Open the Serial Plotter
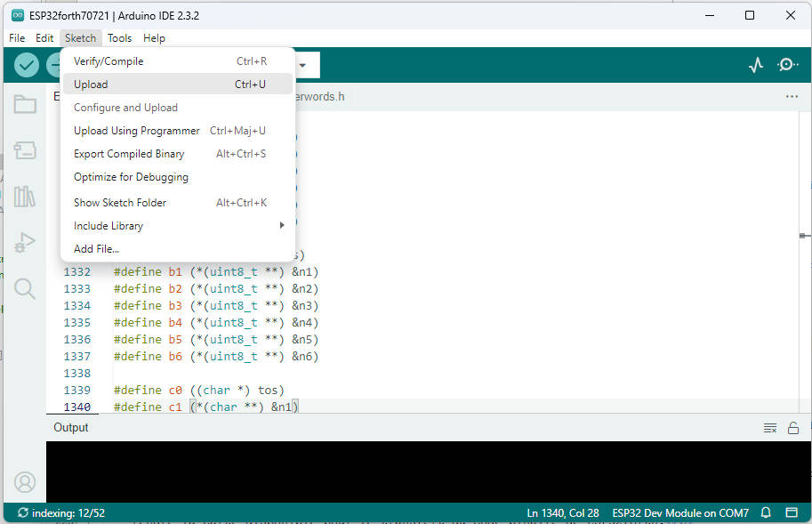 point(756,65)
